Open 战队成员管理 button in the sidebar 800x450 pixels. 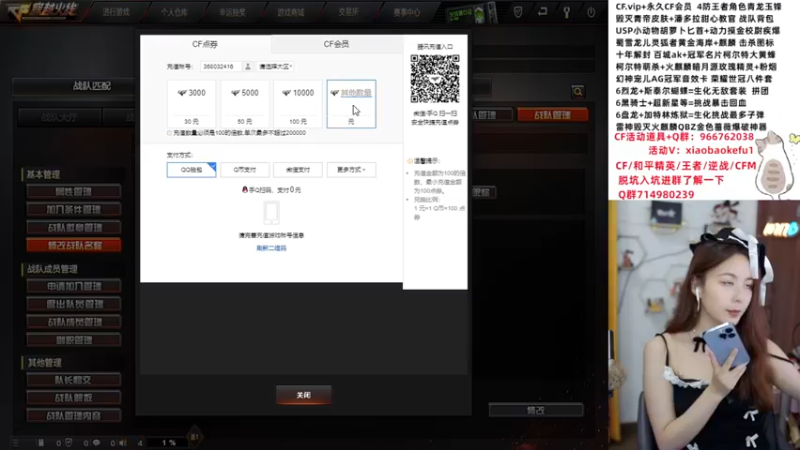pyautogui.click(x=74, y=322)
